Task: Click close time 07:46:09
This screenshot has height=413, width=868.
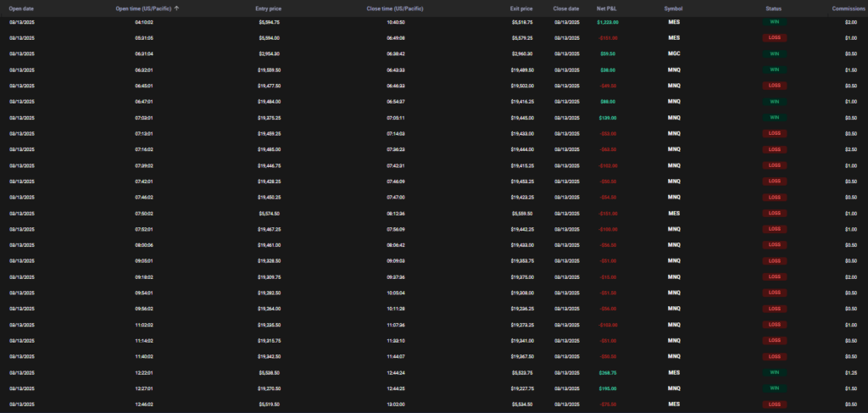Action: (395, 181)
